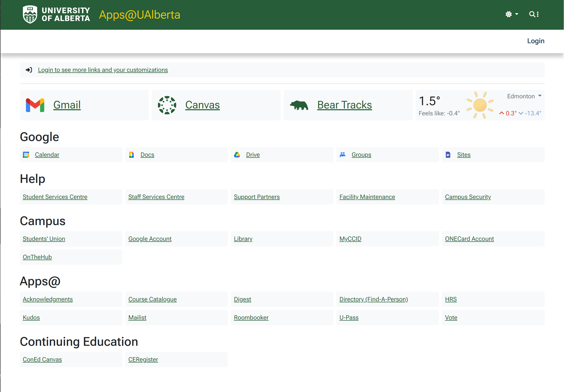The width and height of the screenshot is (564, 392).
Task: Click the Google Groups people icon
Action: click(x=343, y=155)
